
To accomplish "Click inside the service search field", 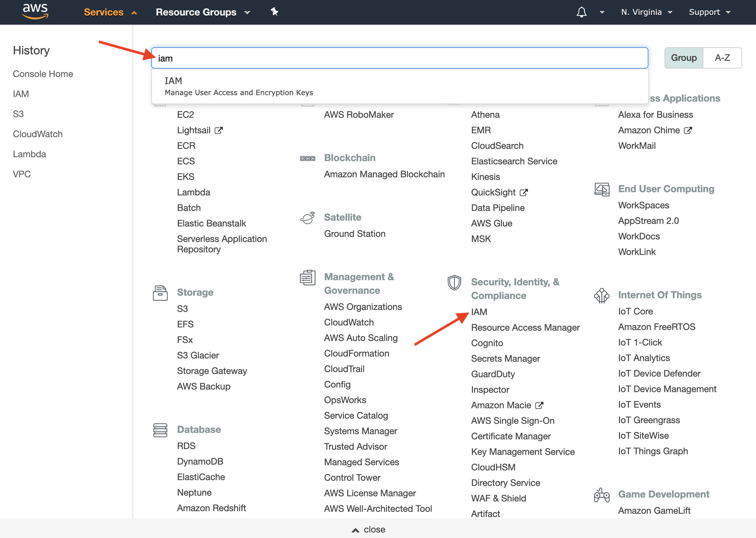I will tap(399, 58).
